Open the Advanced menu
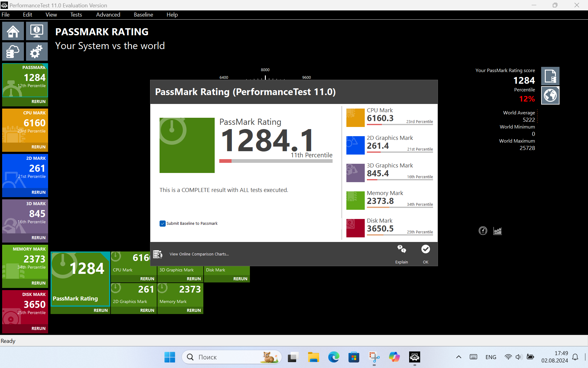 [108, 15]
